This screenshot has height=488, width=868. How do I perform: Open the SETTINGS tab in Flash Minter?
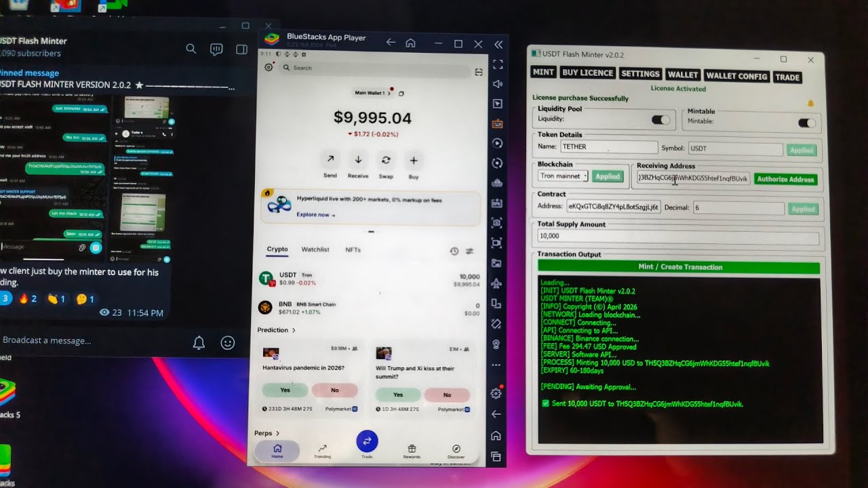(x=640, y=74)
